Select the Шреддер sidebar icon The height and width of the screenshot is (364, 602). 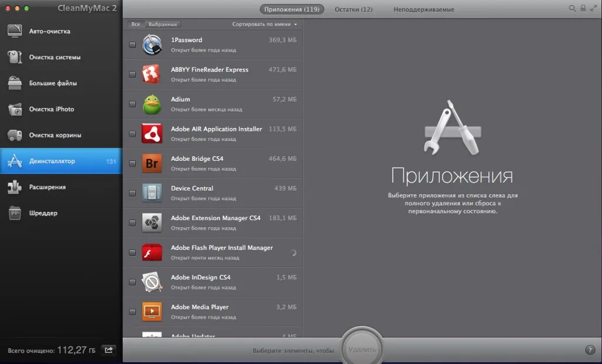click(15, 213)
